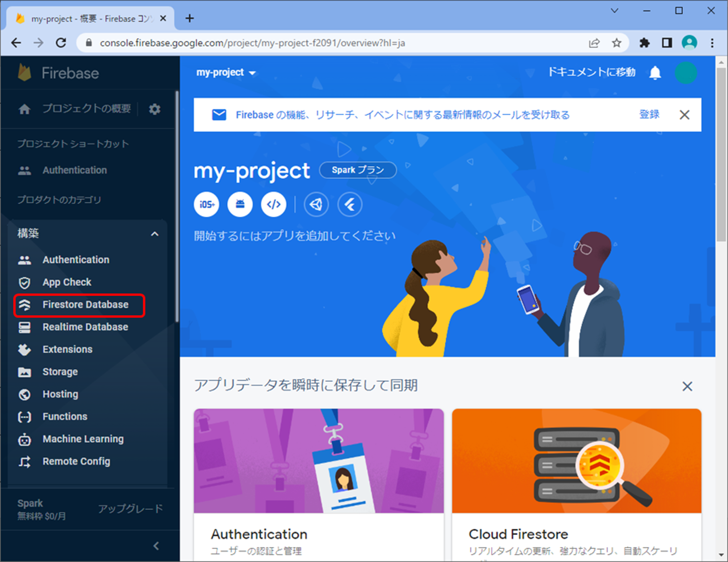
Task: Open Firestore Database
Action: [x=79, y=305]
